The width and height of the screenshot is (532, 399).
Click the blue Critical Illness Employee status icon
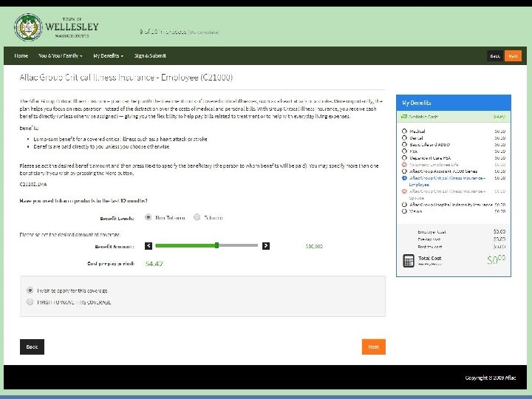(404, 178)
